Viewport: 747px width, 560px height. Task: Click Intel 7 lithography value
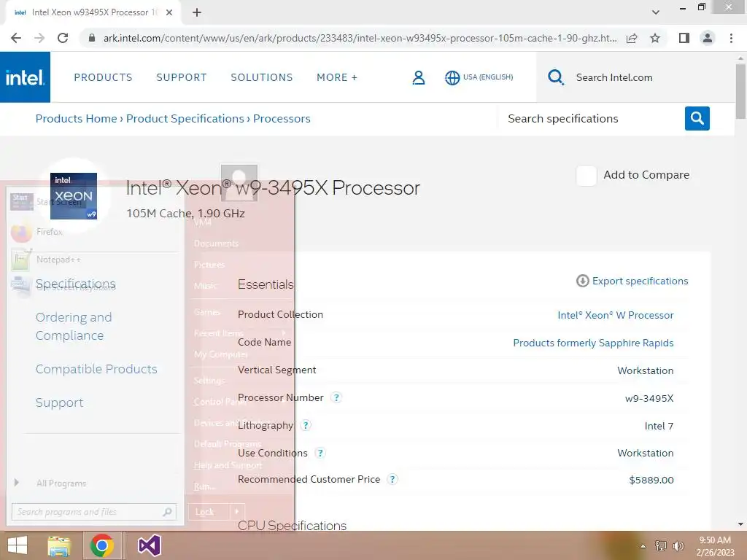pos(659,426)
